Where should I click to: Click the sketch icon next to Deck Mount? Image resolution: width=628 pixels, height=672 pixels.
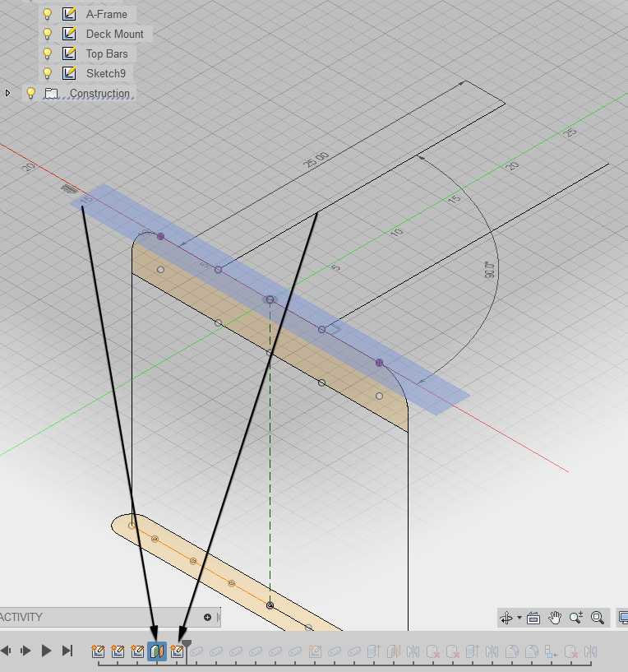point(69,34)
